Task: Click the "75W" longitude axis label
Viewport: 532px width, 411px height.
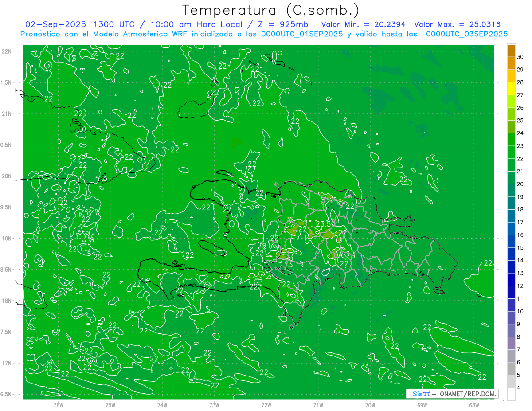Action: 110,405
